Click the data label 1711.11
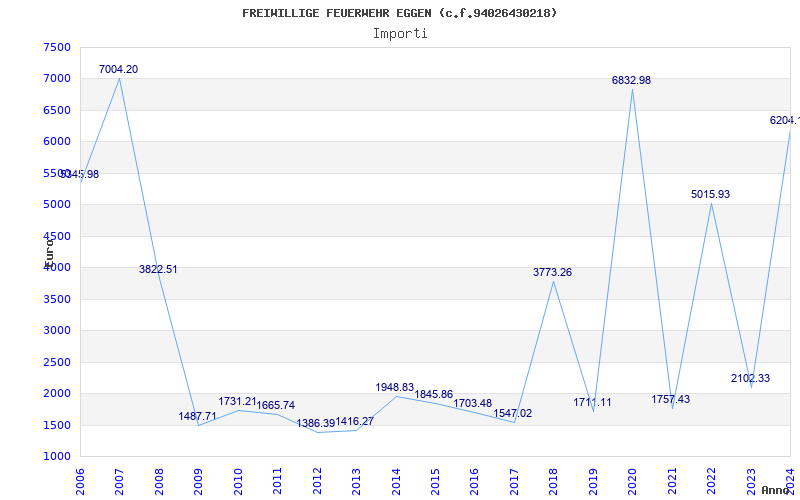800x500 pixels. point(592,403)
